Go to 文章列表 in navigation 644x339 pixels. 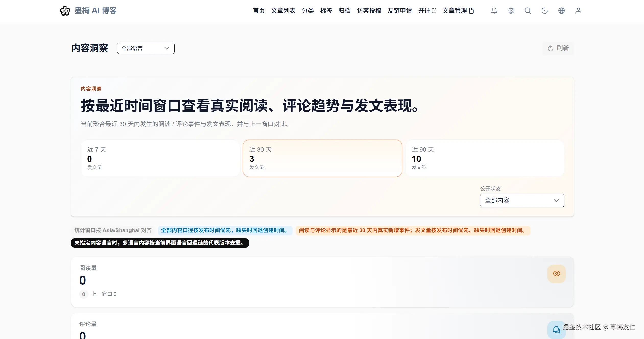coord(283,11)
